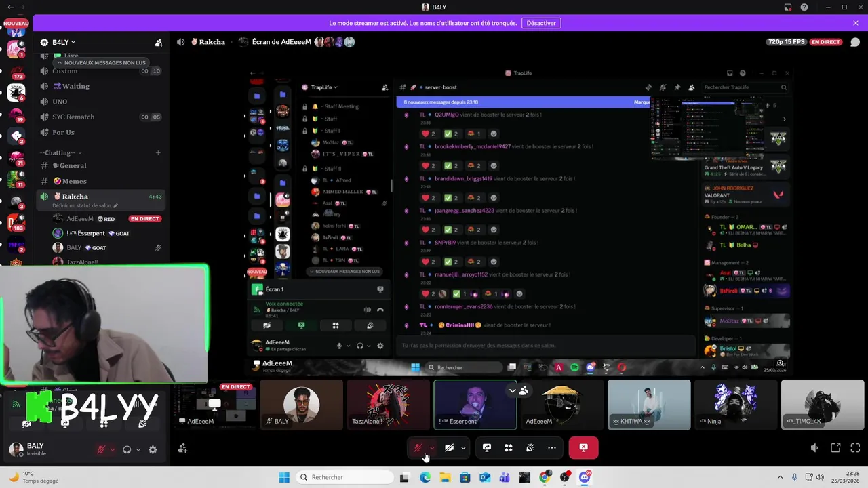Enter fullscreen mode for the stream
This screenshot has width=868, height=488.
(855, 448)
